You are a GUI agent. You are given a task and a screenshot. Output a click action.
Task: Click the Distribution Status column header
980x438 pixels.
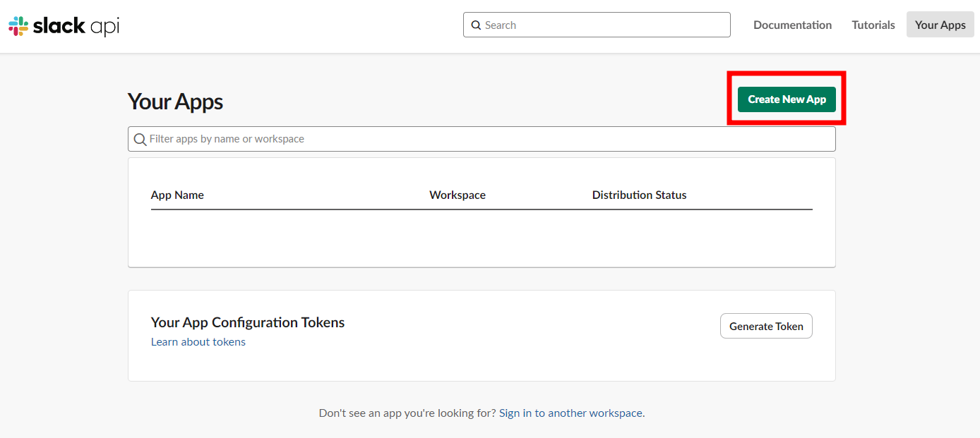tap(639, 195)
